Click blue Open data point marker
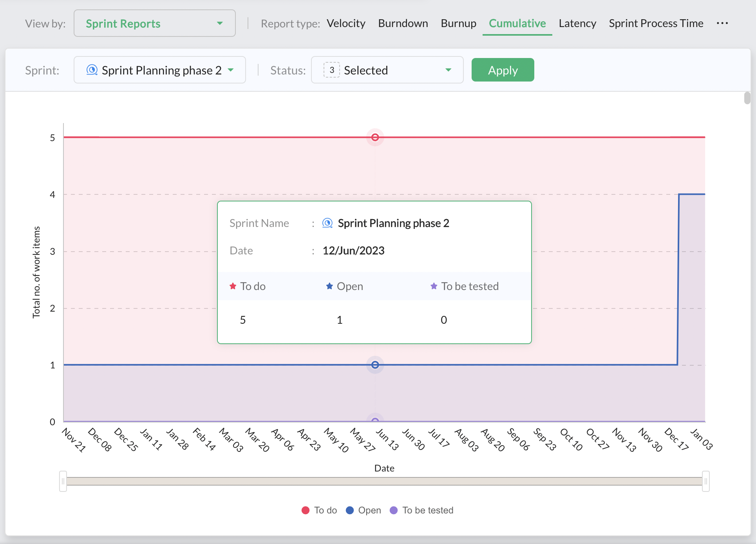The width and height of the screenshot is (756, 544). 375,365
